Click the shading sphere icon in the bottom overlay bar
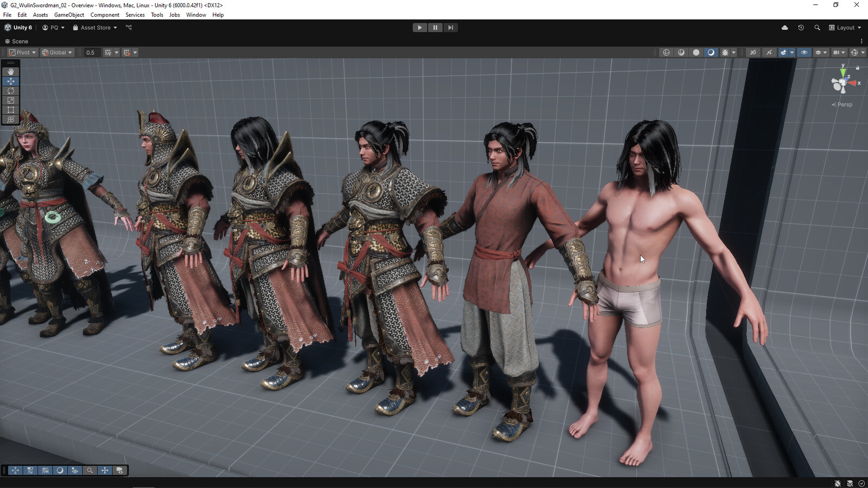The image size is (868, 488). (60, 470)
